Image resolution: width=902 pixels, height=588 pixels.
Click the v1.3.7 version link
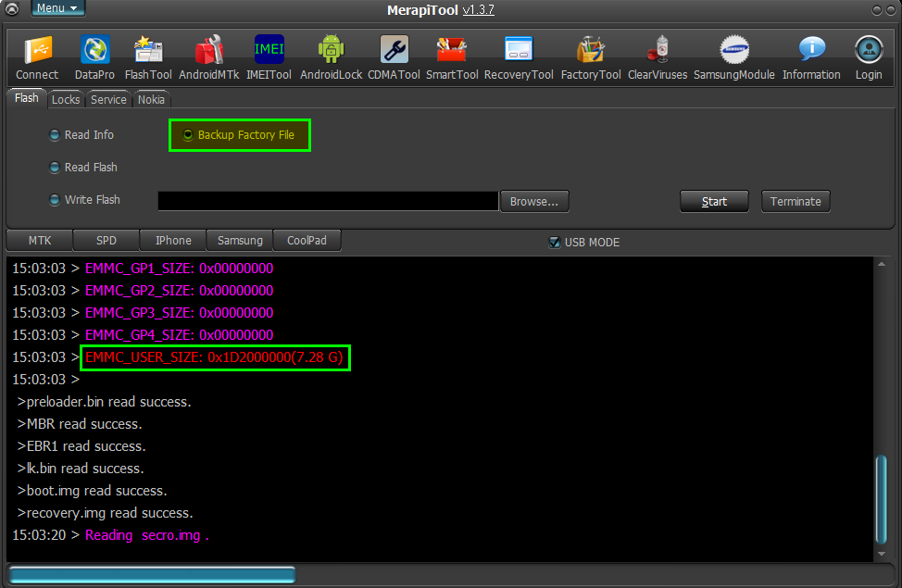(x=478, y=10)
